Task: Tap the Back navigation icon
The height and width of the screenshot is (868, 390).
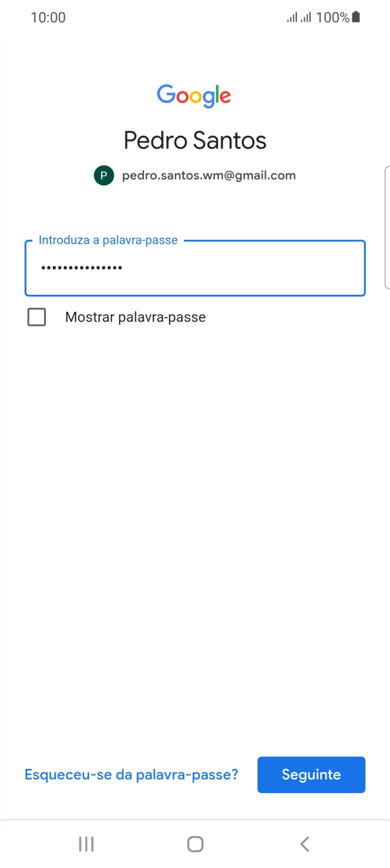Action: point(304,843)
